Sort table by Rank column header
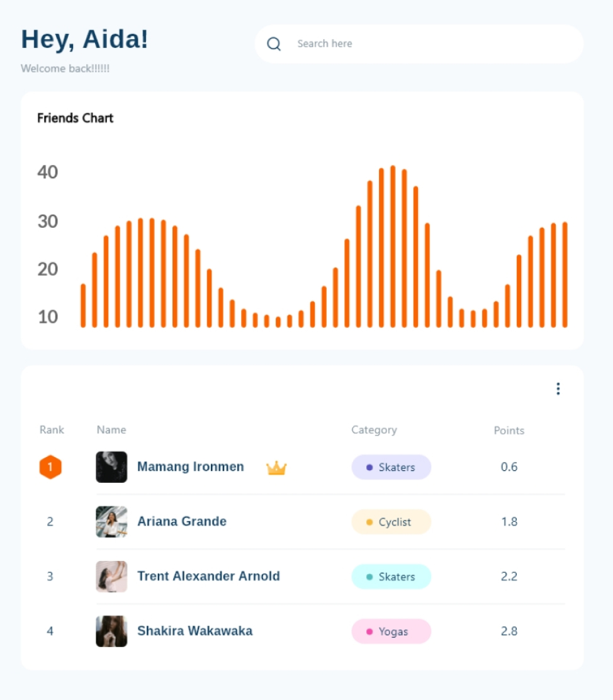 [x=52, y=430]
